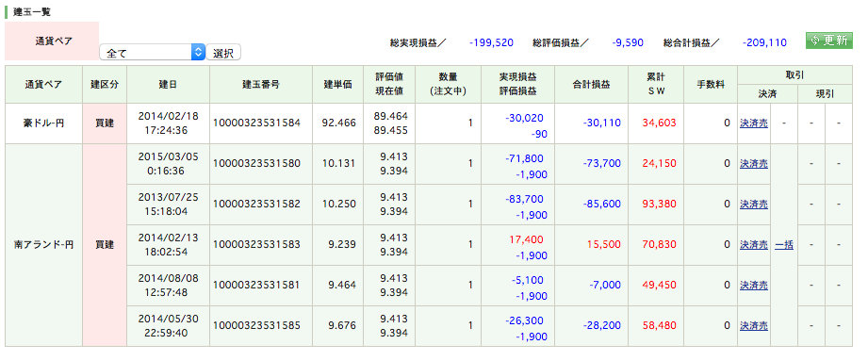
Task: Click the cumulative swap value 34,603
Action: pyautogui.click(x=660, y=123)
